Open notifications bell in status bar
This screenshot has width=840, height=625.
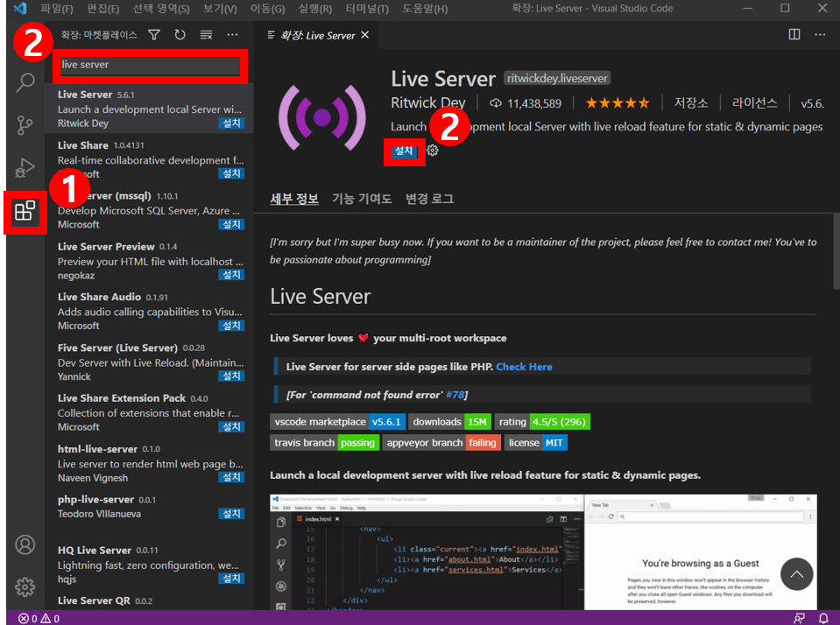pyautogui.click(x=823, y=619)
